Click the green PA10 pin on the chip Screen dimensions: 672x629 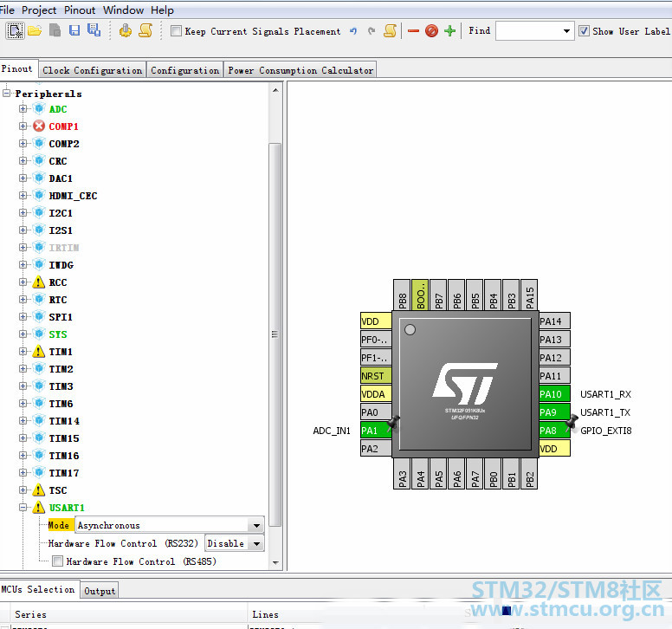tap(554, 394)
